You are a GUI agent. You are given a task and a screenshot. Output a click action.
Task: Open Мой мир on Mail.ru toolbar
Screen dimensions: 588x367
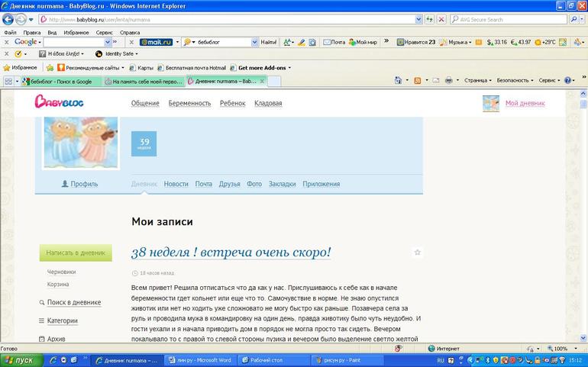point(363,43)
